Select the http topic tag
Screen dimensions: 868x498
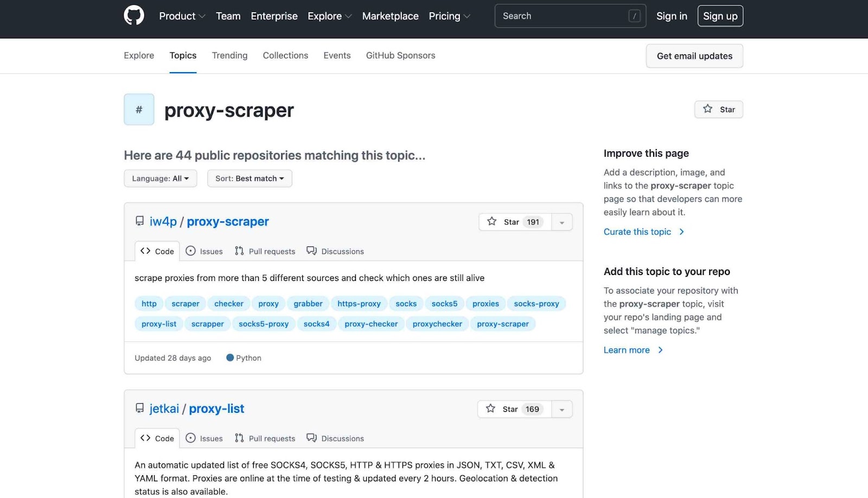(149, 304)
